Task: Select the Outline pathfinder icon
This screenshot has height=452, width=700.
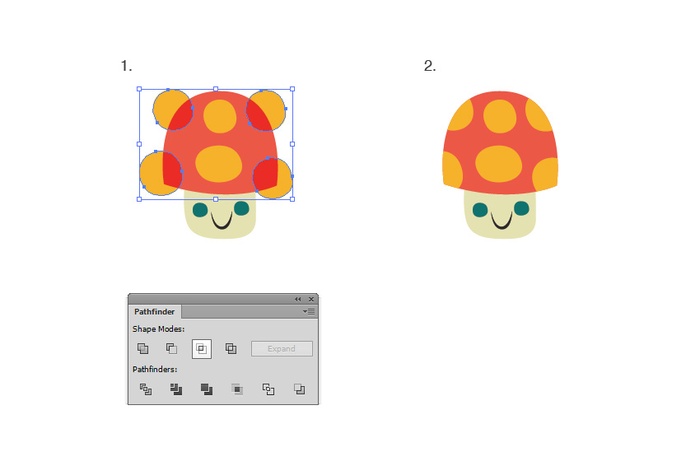Action: point(268,389)
